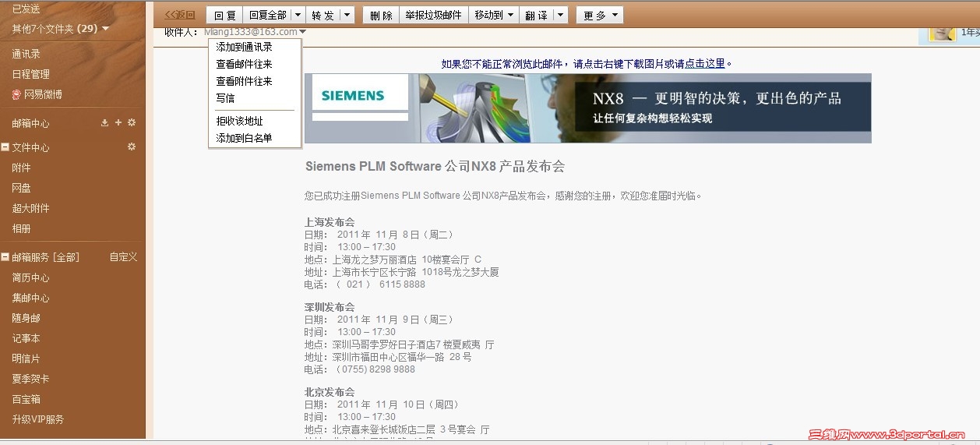The image size is (980, 445).
Task: Open 日程管理 in the sidebar
Action: (x=30, y=74)
